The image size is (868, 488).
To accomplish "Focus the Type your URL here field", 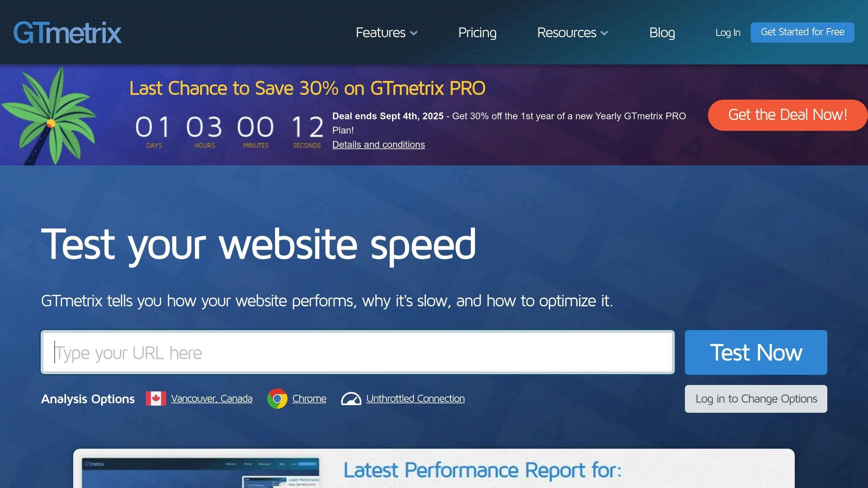I will pyautogui.click(x=358, y=352).
